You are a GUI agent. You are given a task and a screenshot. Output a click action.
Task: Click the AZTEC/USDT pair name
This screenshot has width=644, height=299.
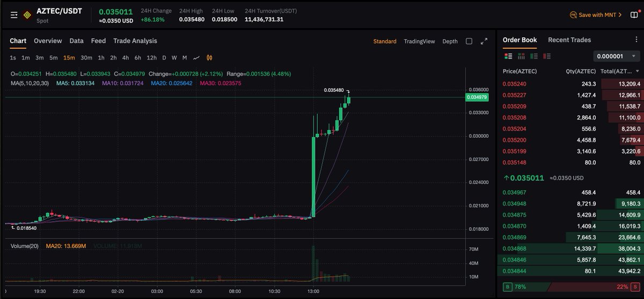click(59, 11)
